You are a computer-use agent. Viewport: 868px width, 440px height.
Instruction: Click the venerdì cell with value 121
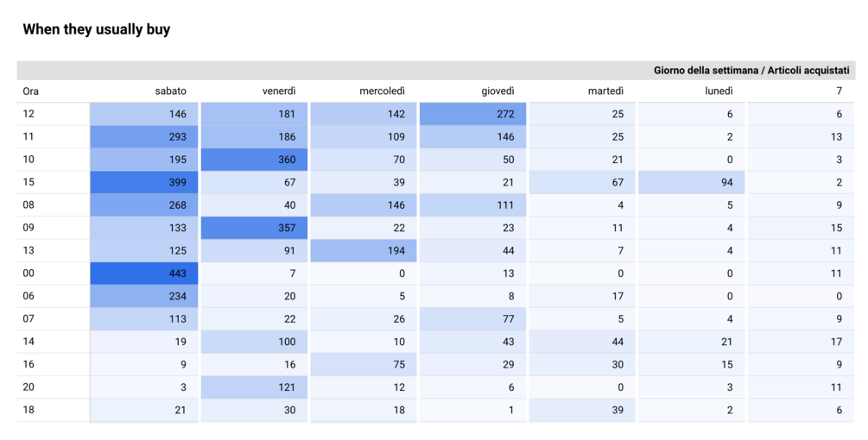(x=254, y=387)
